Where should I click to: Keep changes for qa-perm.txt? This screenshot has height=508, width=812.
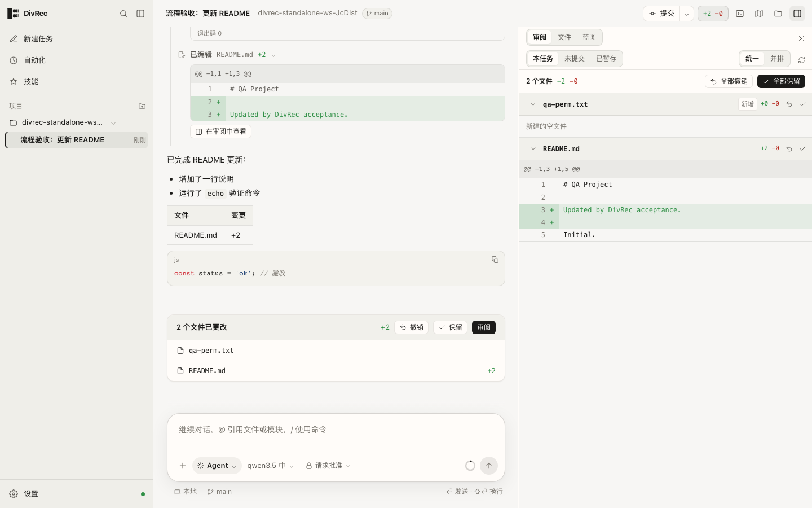pyautogui.click(x=802, y=104)
